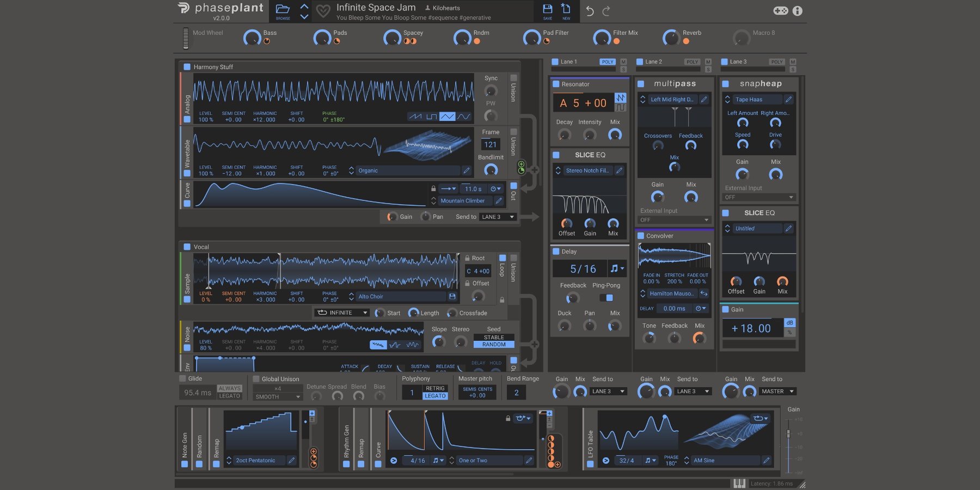Click POLY on Lane 2
This screenshot has width=980, height=490.
pyautogui.click(x=692, y=62)
